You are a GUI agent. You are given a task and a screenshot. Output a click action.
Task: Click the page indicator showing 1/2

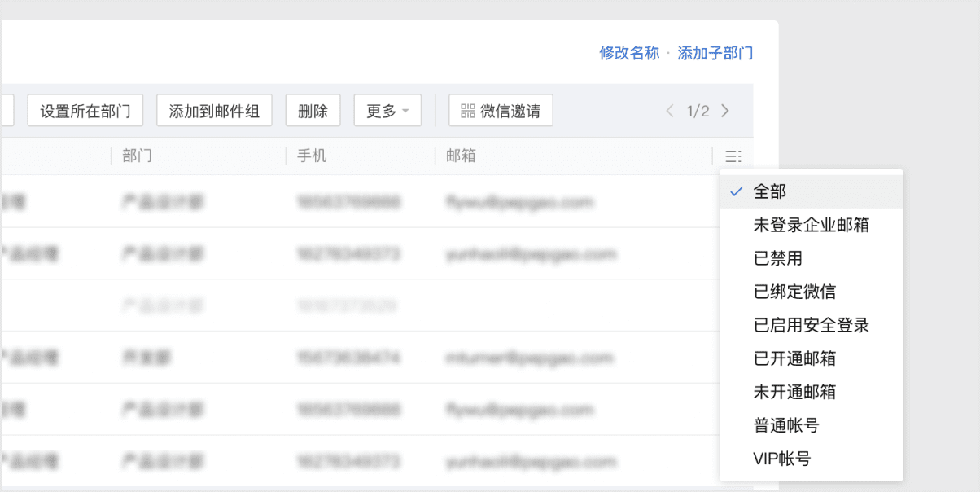coord(698,111)
